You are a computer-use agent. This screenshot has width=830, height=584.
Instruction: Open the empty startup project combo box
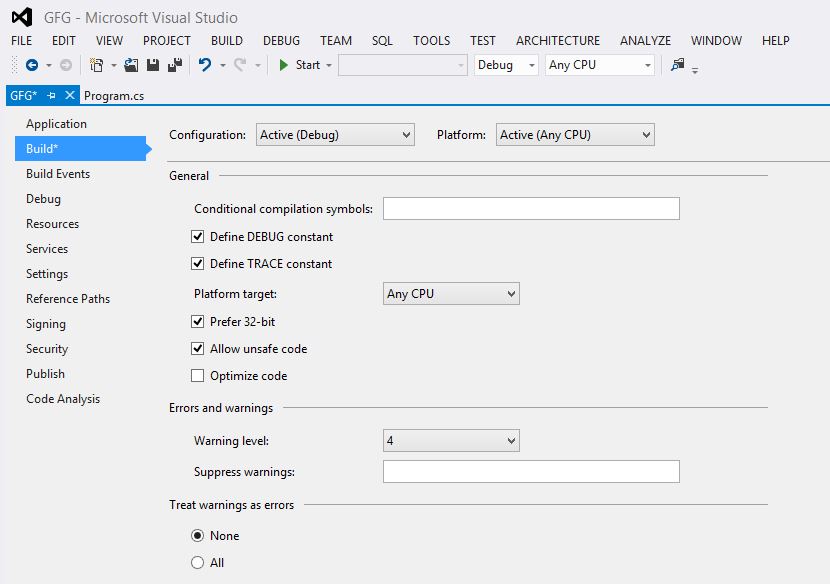[x=403, y=65]
